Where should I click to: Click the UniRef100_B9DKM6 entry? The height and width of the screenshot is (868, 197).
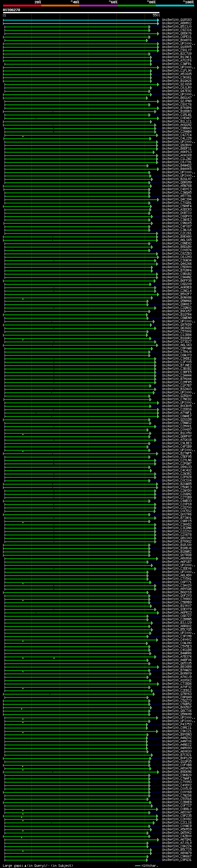tap(177, 772)
